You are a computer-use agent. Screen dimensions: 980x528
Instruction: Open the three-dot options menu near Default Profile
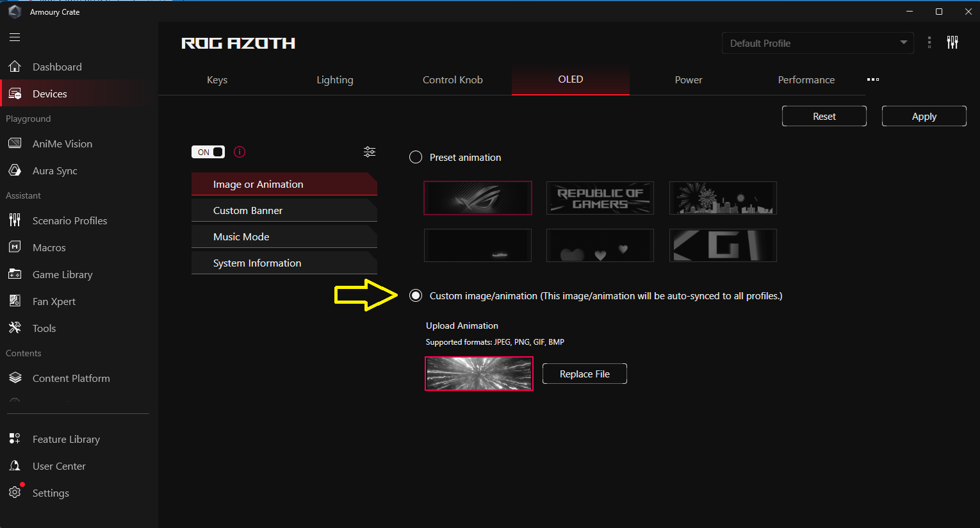929,42
